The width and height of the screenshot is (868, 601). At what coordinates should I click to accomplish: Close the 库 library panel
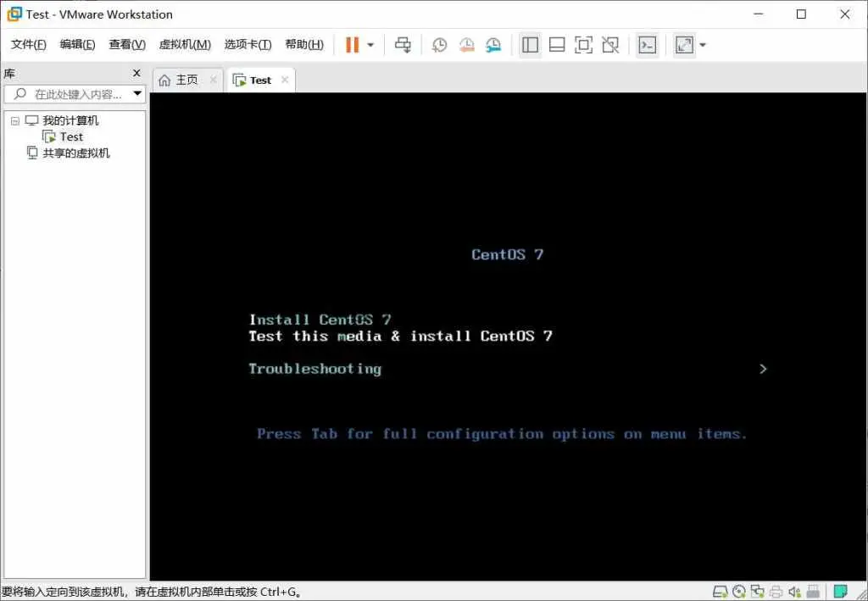(x=136, y=73)
